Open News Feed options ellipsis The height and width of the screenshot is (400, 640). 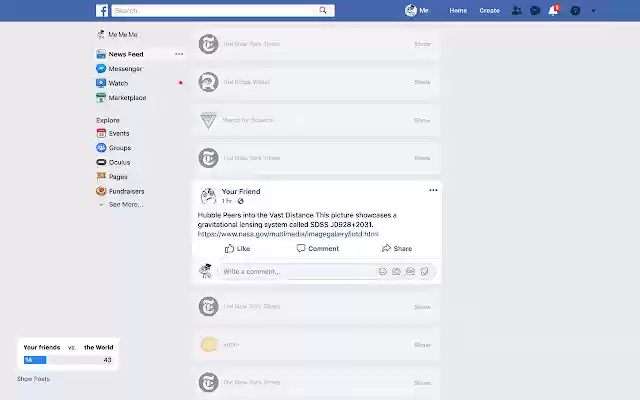[179, 54]
